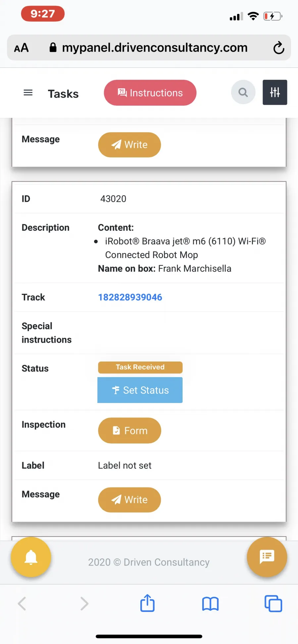The width and height of the screenshot is (298, 644).
Task: Go back with the left chevron
Action: point(22,604)
